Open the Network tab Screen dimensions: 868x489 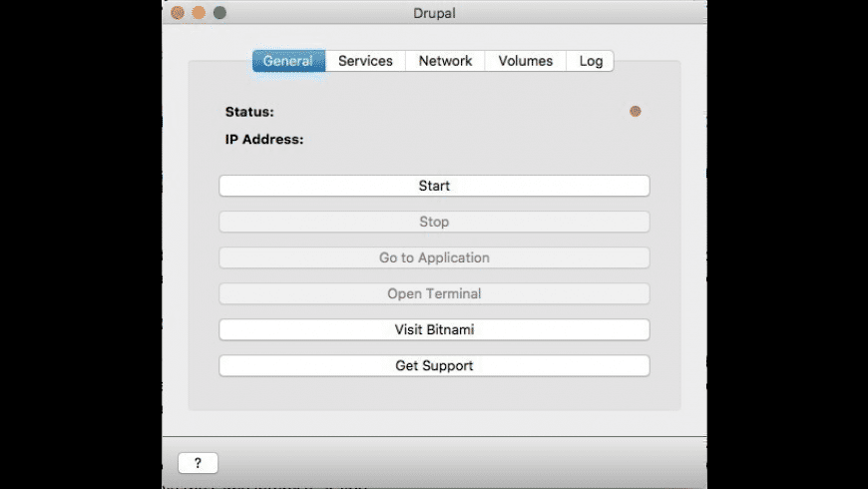point(445,61)
